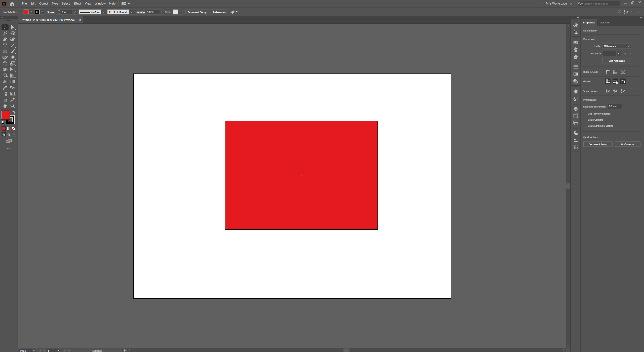Switch to the Libraries tab
The image size is (644, 352).
(604, 23)
